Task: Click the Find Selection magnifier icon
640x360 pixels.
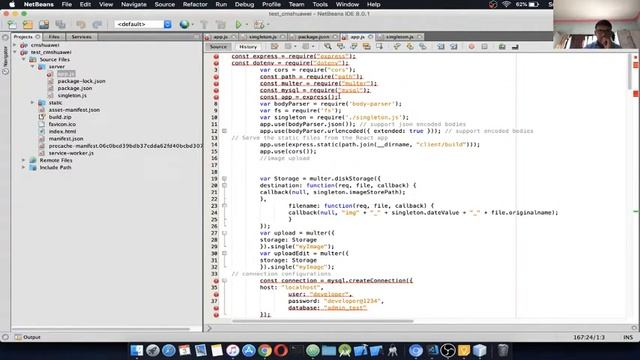Action: 327,47
